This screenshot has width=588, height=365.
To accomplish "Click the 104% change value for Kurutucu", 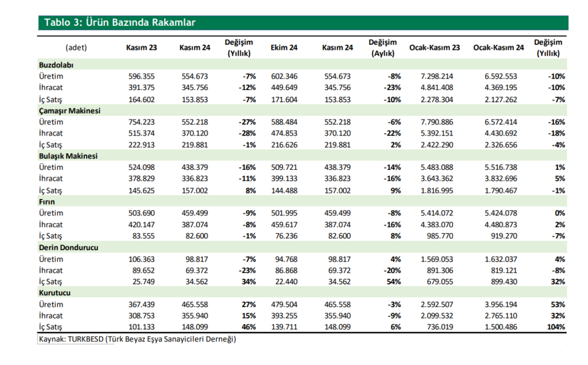I will click(x=556, y=327).
